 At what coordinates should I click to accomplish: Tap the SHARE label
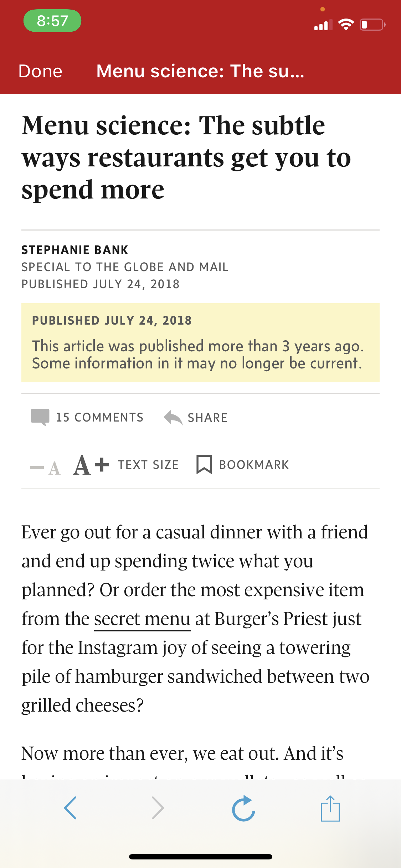tap(207, 418)
